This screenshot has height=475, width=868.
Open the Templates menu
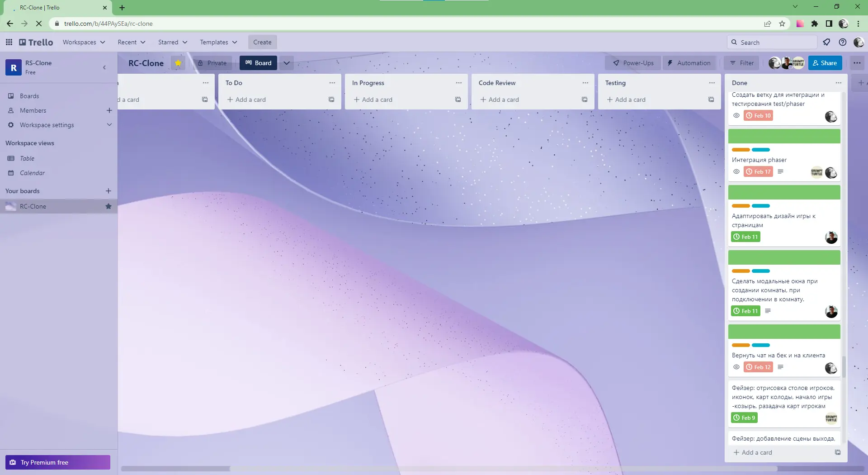coord(218,42)
